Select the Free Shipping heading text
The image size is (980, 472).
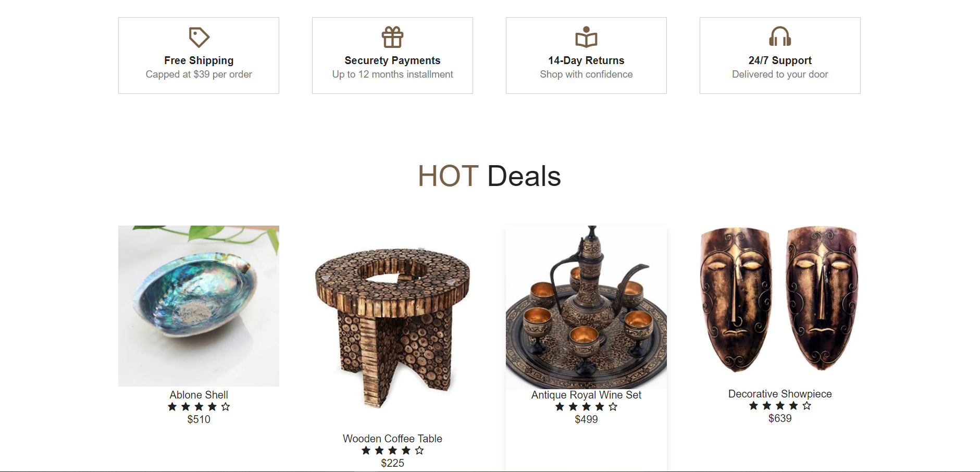pyautogui.click(x=199, y=60)
